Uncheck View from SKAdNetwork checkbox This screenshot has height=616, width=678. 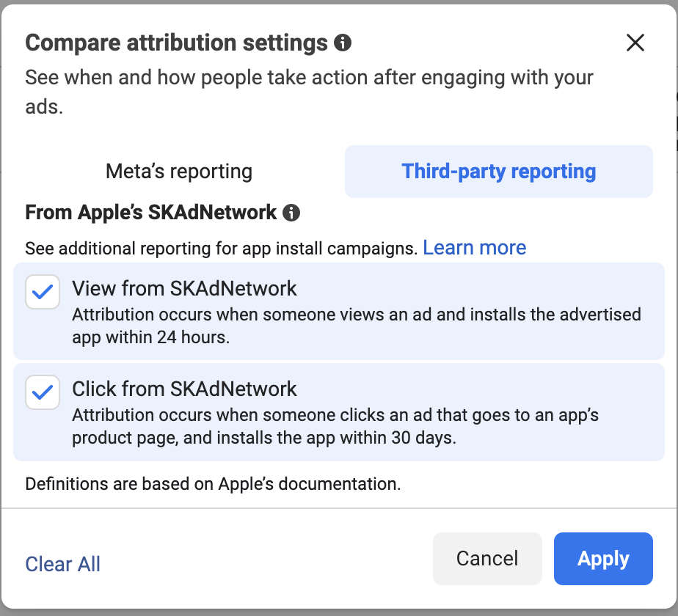click(x=43, y=292)
